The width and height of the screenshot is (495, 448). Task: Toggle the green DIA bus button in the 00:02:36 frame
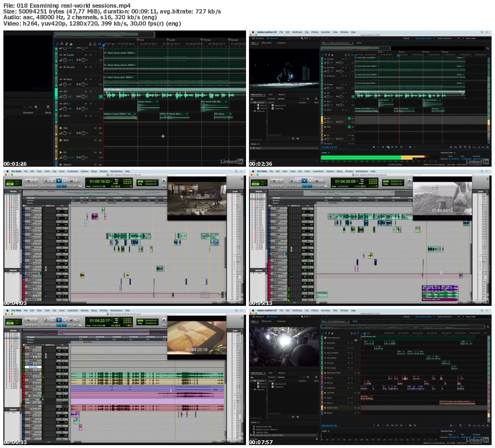349,118
